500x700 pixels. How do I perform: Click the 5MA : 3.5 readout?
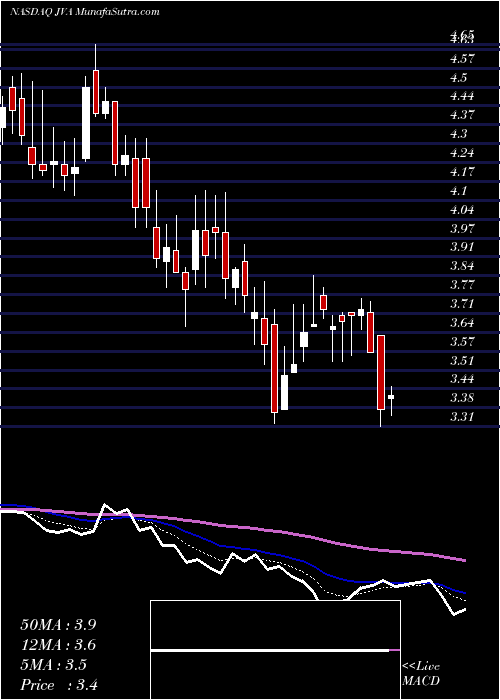[54, 665]
